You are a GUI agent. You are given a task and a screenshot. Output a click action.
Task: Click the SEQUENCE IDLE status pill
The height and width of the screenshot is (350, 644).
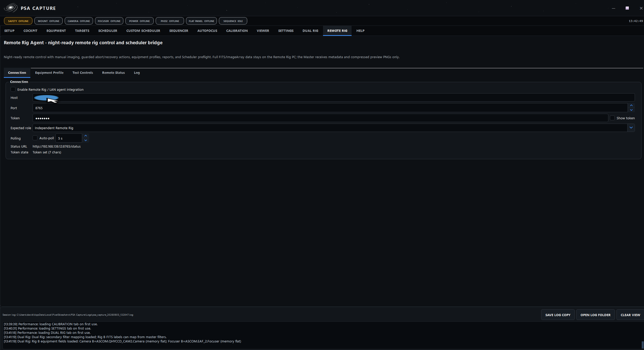pyautogui.click(x=233, y=21)
